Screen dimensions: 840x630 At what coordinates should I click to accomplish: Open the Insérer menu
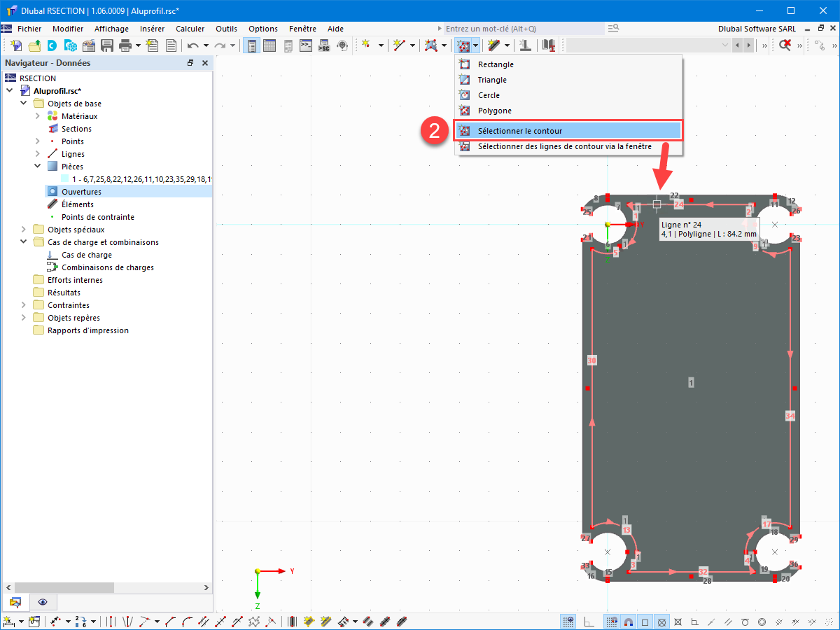coord(152,29)
